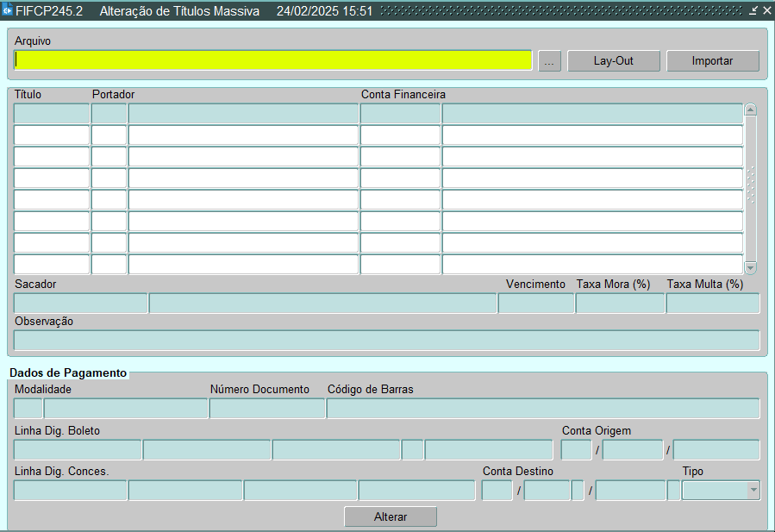Click scroll up arrow of titles grid
The image size is (775, 532).
click(x=750, y=110)
